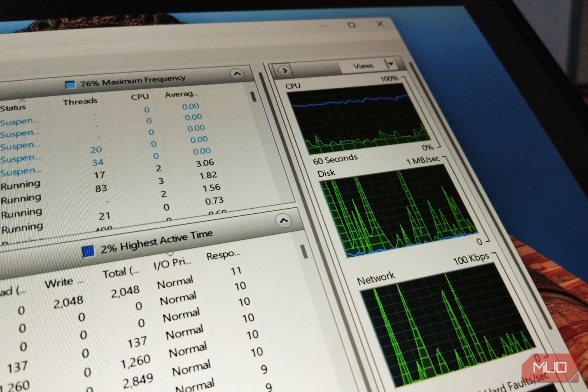Click the 60 Seconds label under CPU graph

click(x=335, y=159)
